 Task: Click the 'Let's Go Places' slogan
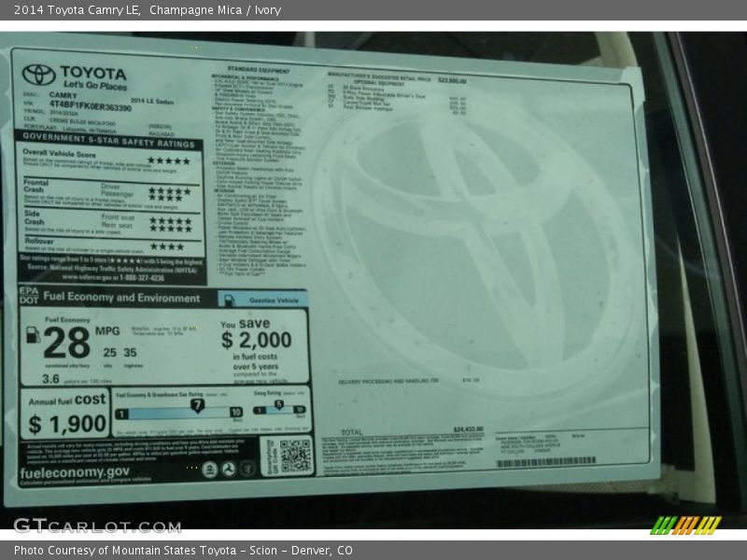(x=95, y=86)
